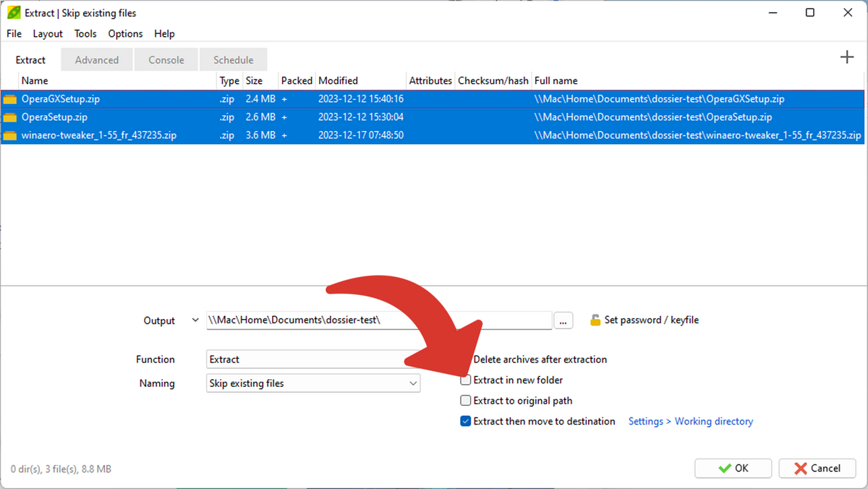Sort list by Type column header
Screen dimensions: 868x489
(x=230, y=81)
